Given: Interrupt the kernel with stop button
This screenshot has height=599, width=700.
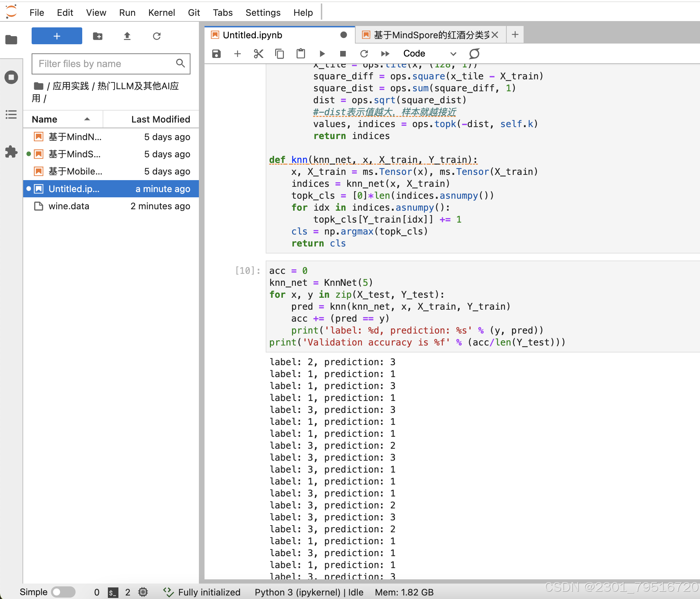Looking at the screenshot, I should click(x=343, y=54).
